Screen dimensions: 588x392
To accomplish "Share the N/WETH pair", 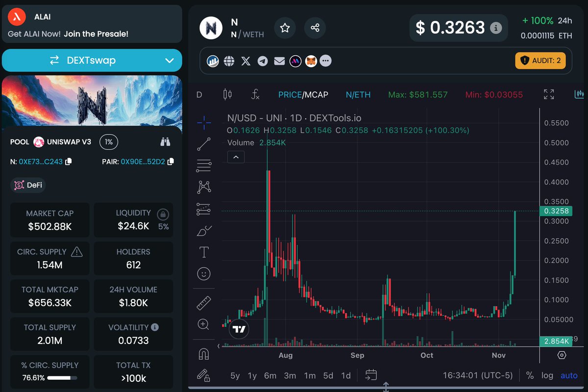I will click(315, 28).
